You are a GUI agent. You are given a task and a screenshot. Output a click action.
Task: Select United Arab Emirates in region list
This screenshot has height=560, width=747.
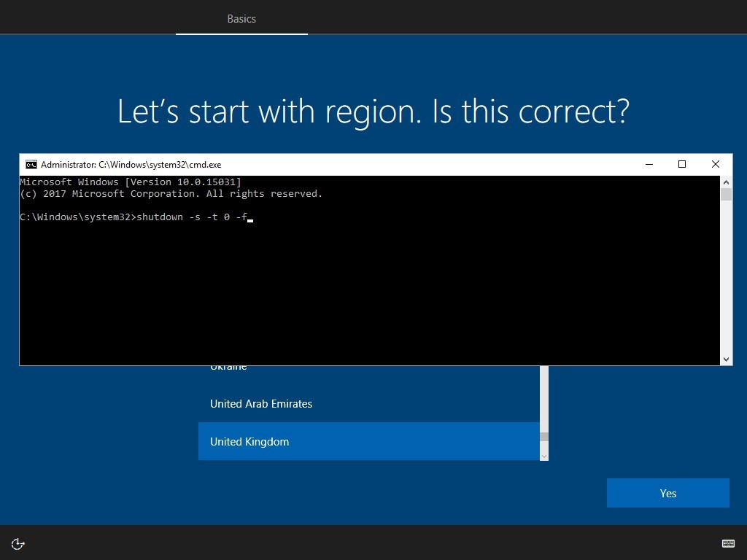tap(369, 403)
